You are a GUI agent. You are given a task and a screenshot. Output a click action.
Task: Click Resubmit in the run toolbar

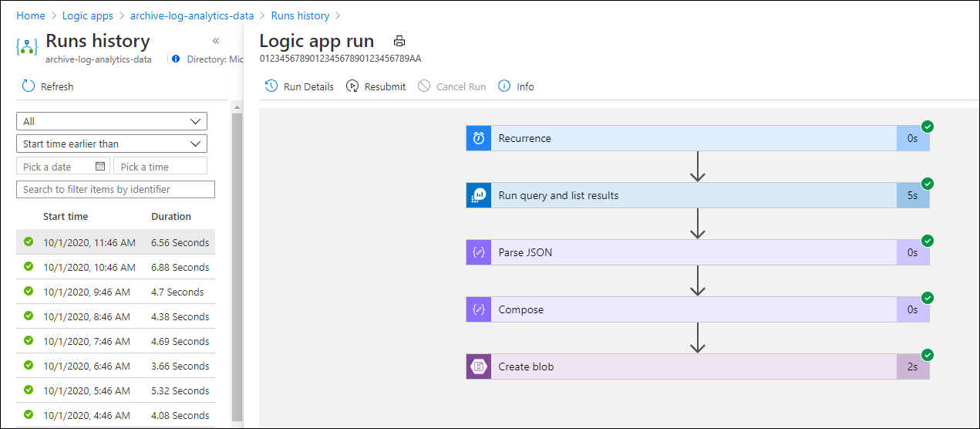[x=376, y=86]
